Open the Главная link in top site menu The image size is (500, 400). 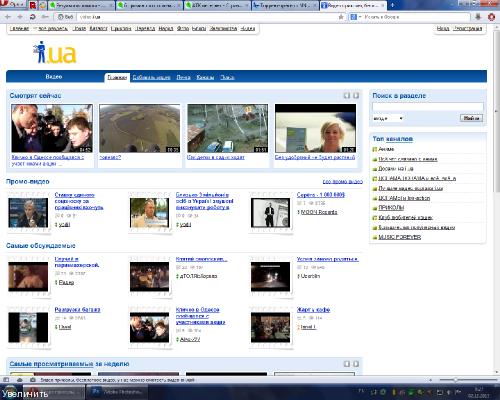coord(19,28)
